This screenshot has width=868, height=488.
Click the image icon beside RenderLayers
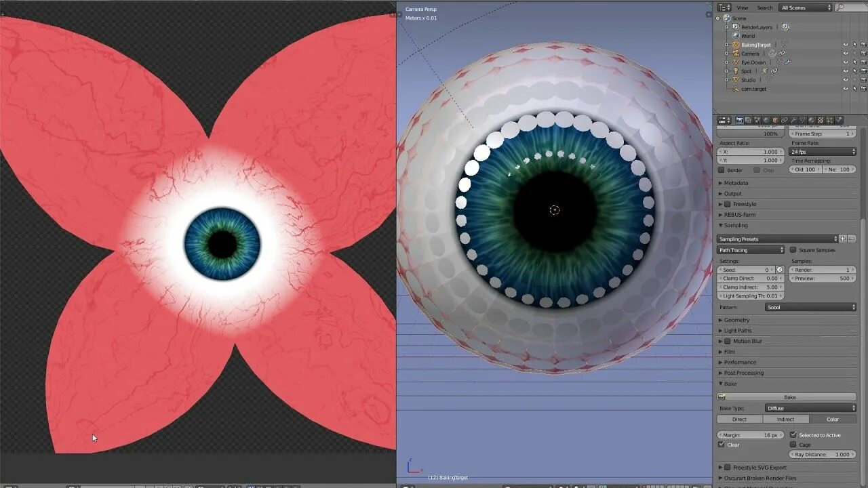pos(785,27)
